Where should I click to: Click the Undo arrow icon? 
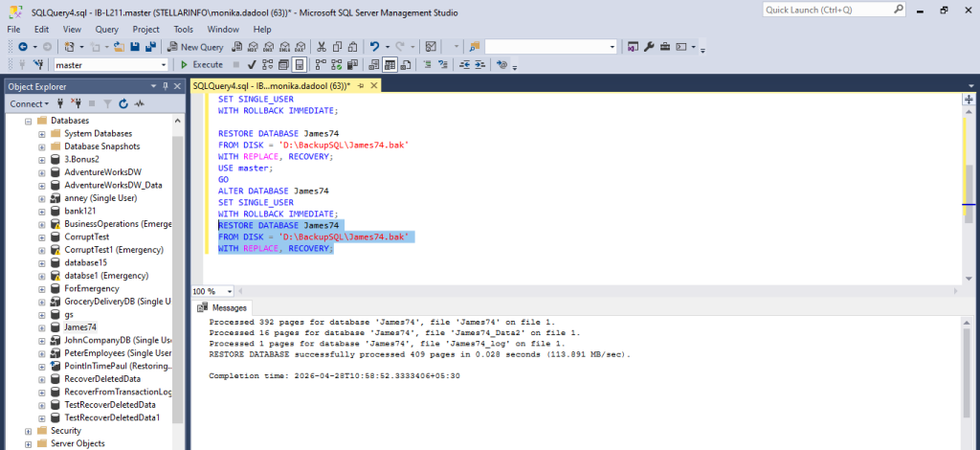tap(374, 47)
